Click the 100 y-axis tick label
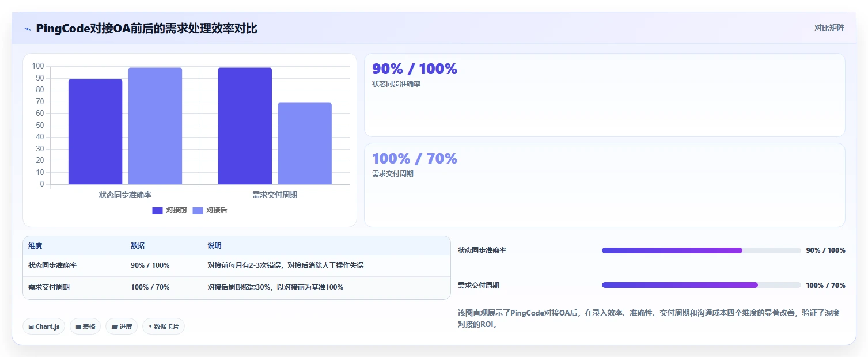 point(38,66)
